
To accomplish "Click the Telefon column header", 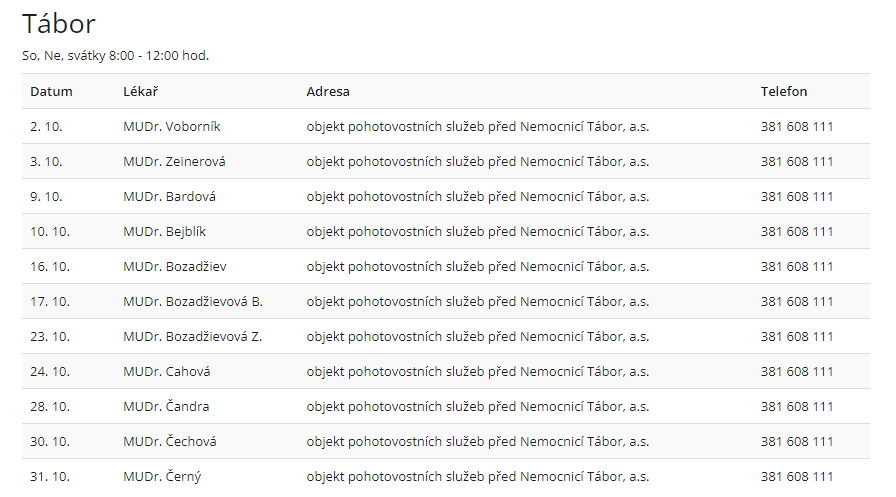I will (x=784, y=91).
